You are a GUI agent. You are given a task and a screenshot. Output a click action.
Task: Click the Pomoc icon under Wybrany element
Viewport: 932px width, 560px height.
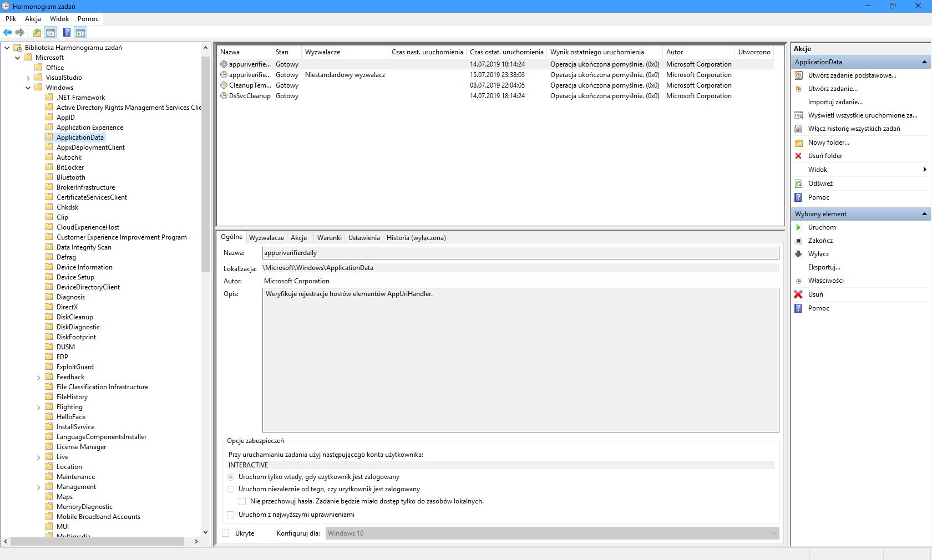coord(798,308)
